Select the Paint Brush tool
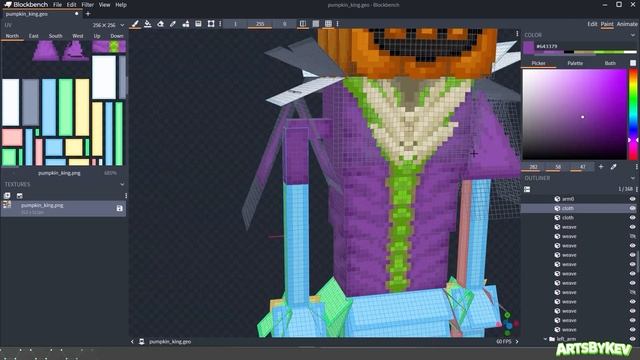 135,24
